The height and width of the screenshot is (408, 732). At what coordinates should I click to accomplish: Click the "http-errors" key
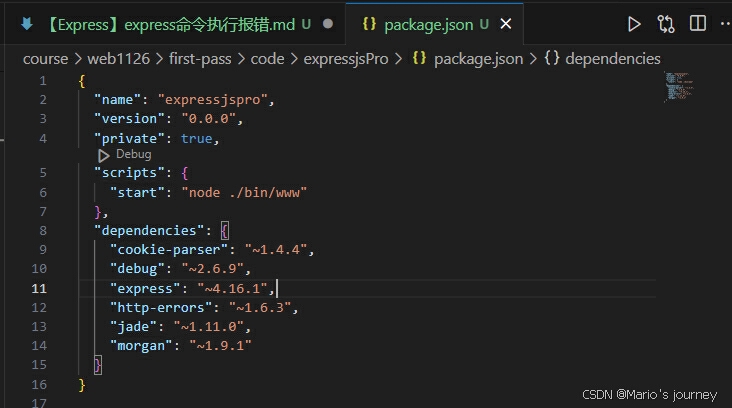click(x=161, y=308)
